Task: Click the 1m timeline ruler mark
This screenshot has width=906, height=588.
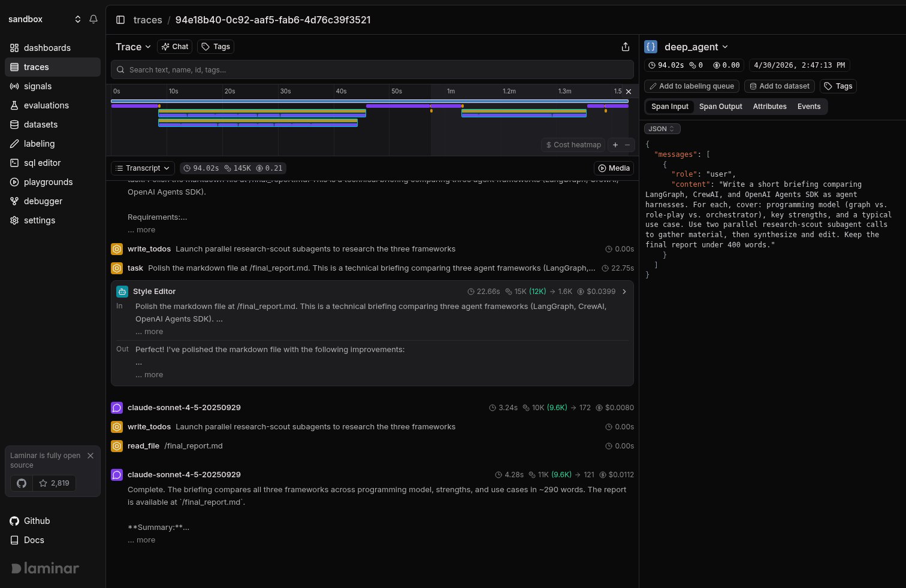Action: click(451, 92)
